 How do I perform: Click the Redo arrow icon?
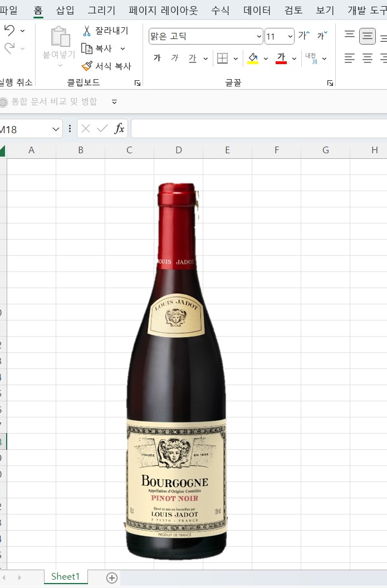[x=9, y=48]
